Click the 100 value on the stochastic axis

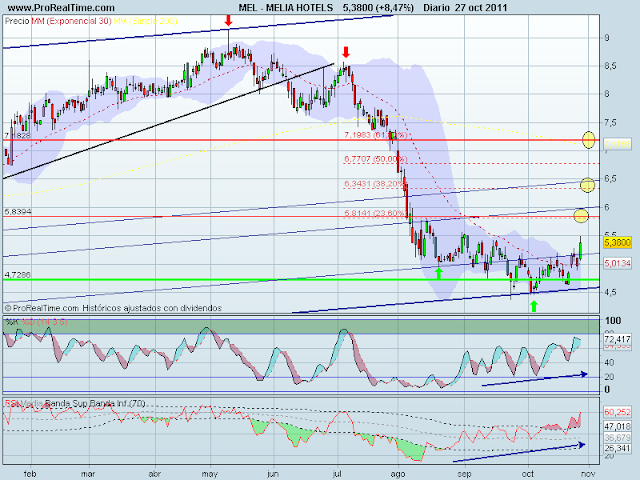coord(613,321)
